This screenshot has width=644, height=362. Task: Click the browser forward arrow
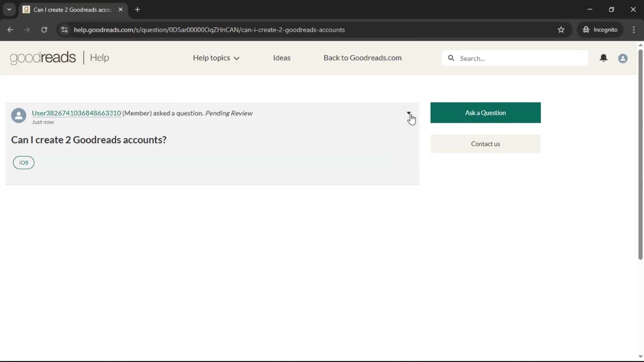[x=27, y=30]
